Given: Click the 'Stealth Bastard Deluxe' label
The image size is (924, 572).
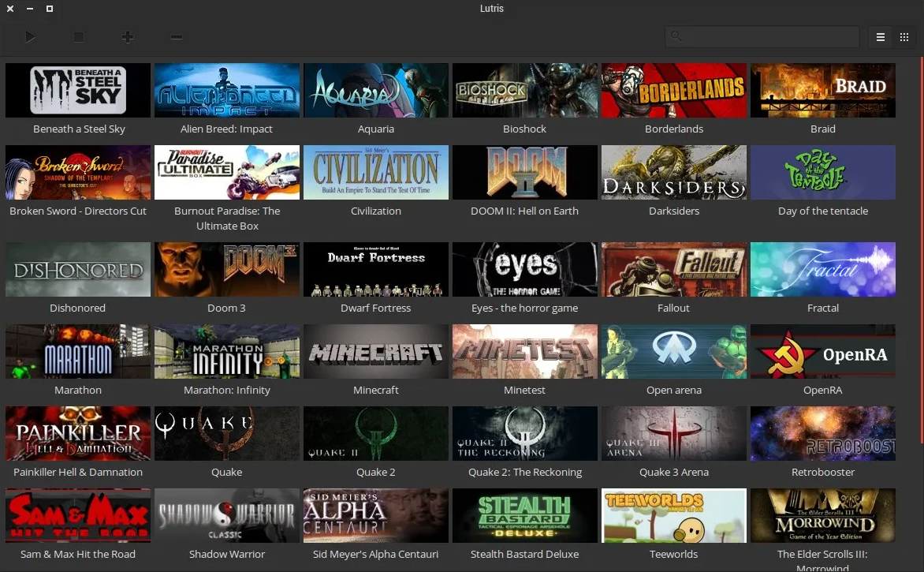Looking at the screenshot, I should point(524,555).
